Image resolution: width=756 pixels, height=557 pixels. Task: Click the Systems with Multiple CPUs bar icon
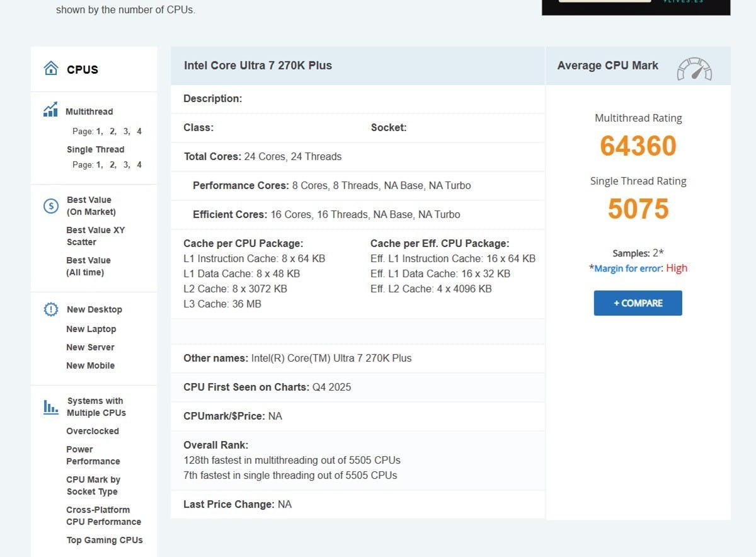click(x=50, y=406)
